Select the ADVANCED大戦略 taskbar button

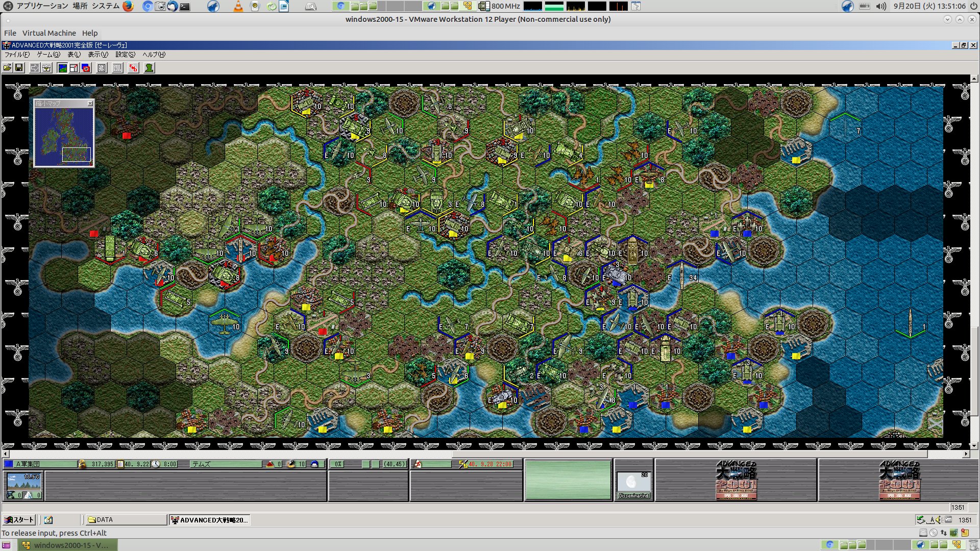click(209, 520)
